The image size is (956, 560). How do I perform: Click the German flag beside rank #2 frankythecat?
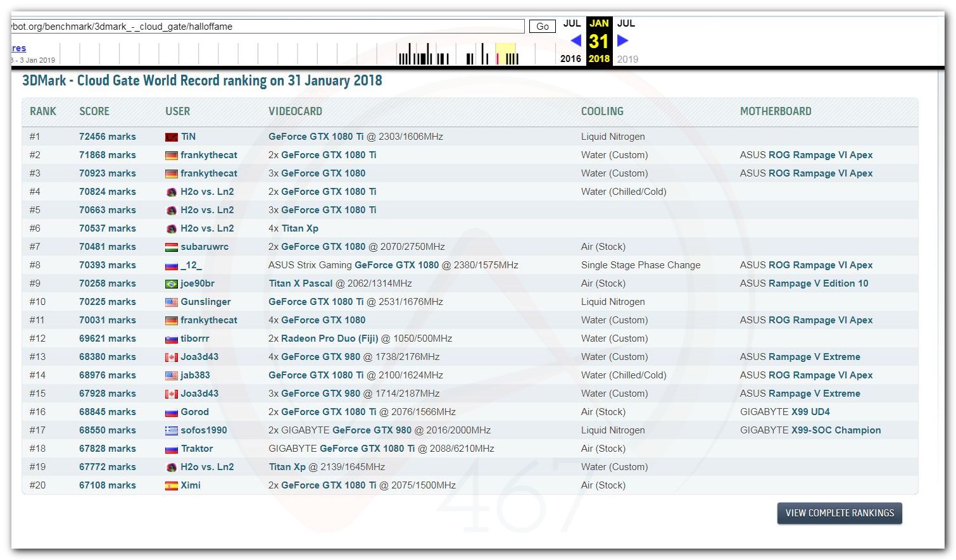coord(171,156)
